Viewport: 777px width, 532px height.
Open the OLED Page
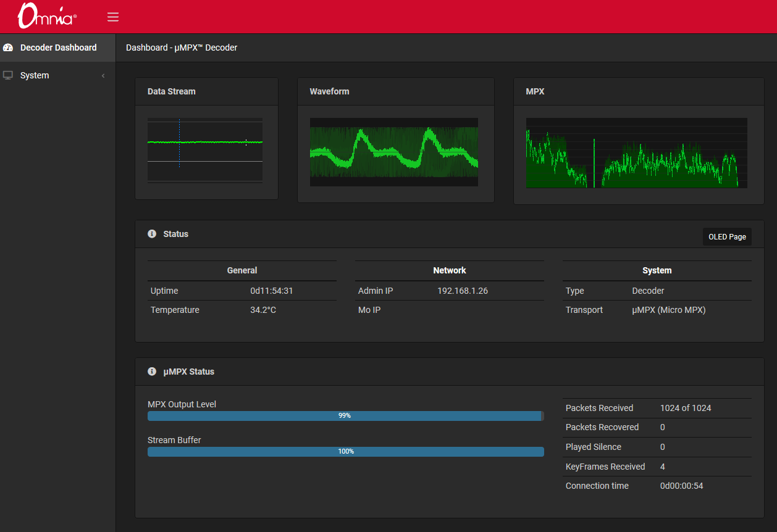pyautogui.click(x=727, y=237)
